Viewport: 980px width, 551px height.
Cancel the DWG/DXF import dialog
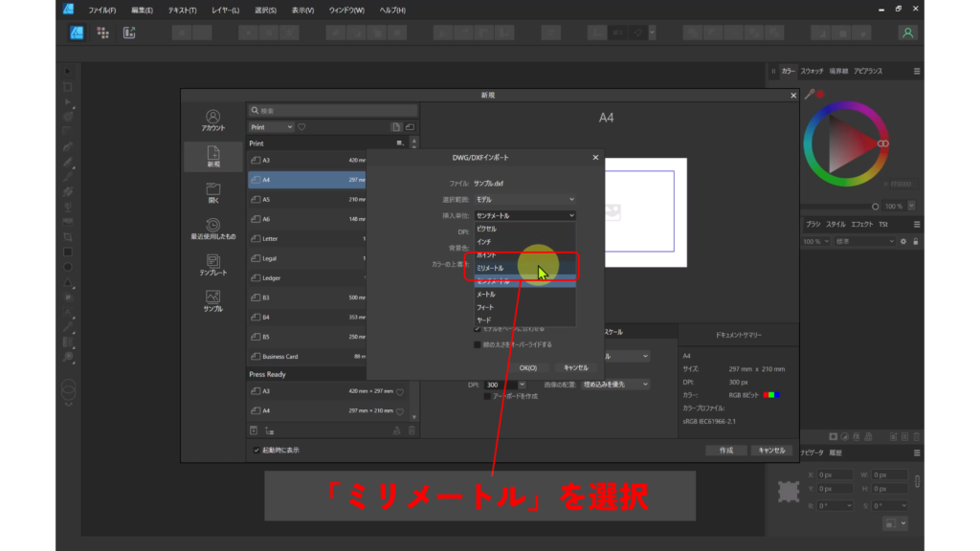click(x=575, y=368)
